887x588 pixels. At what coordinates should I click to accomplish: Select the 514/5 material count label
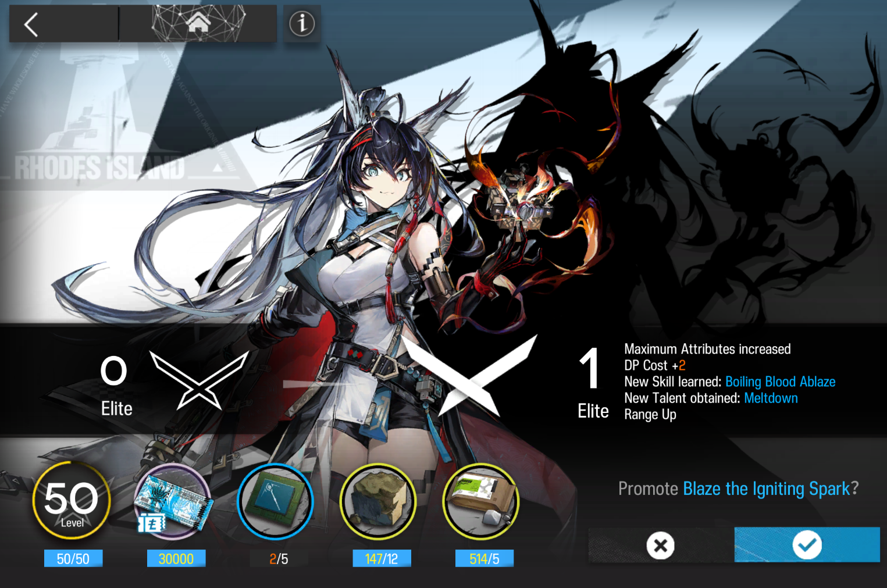pyautogui.click(x=485, y=558)
